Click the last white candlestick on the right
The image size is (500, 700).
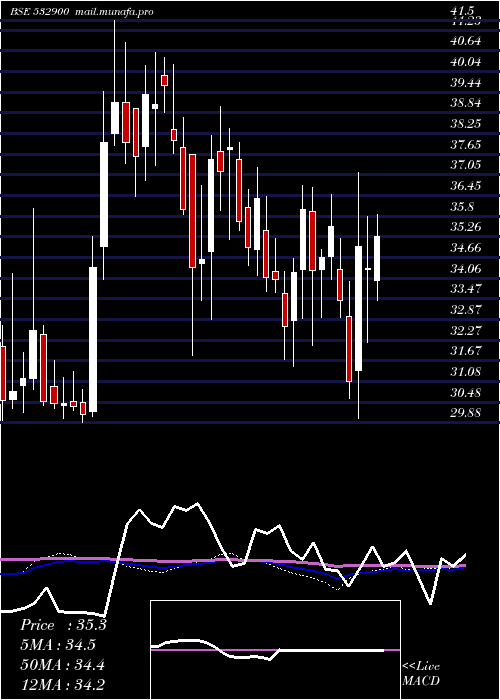(x=377, y=258)
